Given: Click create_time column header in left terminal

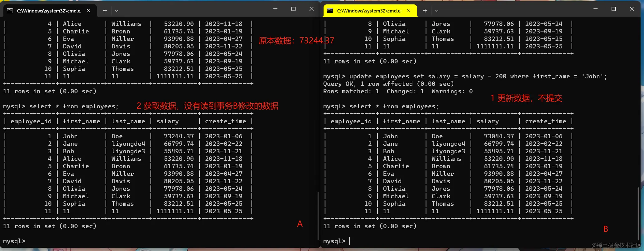Looking at the screenshot, I should 226,121.
